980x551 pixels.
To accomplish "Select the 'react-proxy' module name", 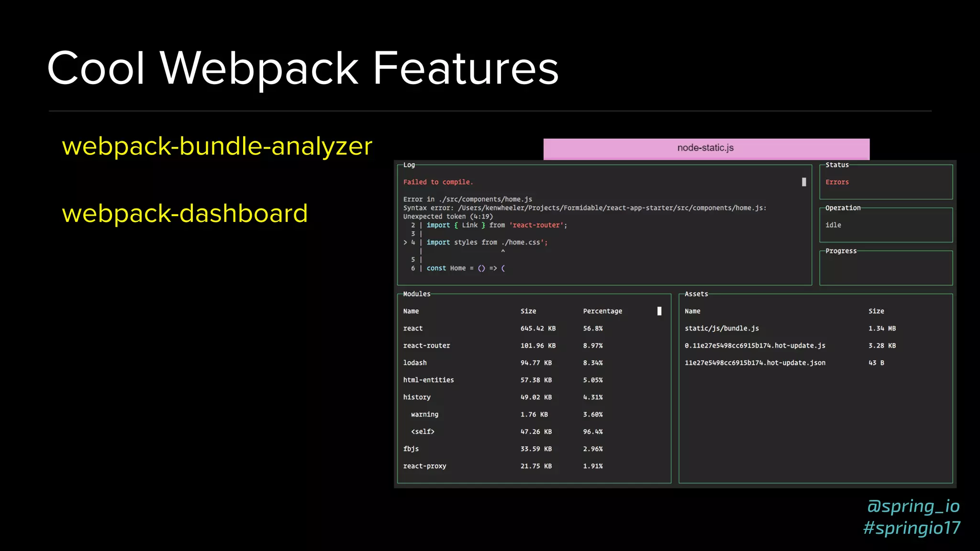I will (x=424, y=466).
